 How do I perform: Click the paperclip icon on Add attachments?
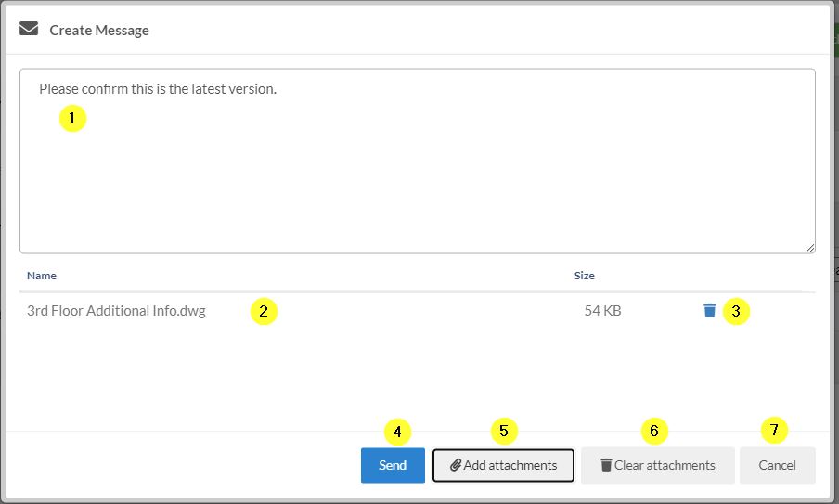(x=456, y=465)
